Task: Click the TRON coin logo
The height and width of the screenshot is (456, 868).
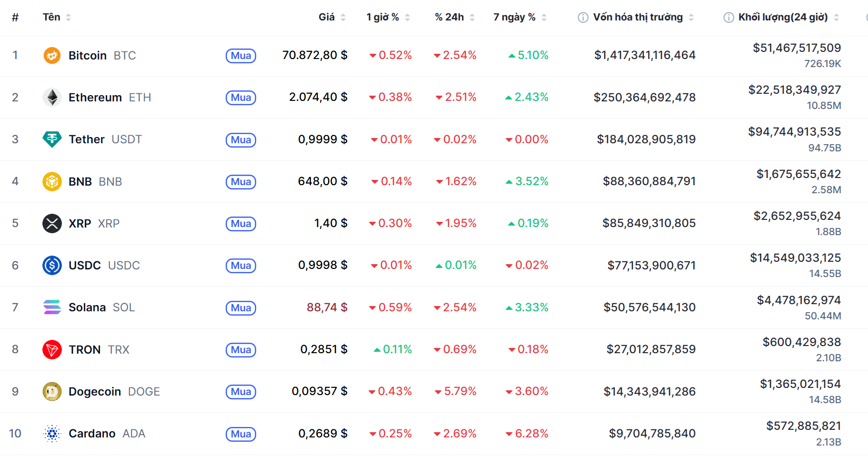Action: coord(52,349)
